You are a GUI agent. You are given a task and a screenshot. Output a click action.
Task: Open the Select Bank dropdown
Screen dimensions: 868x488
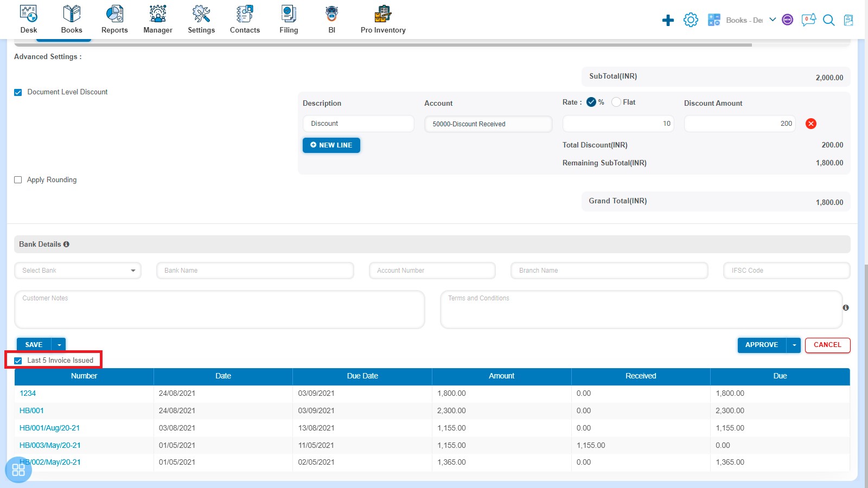click(78, 271)
